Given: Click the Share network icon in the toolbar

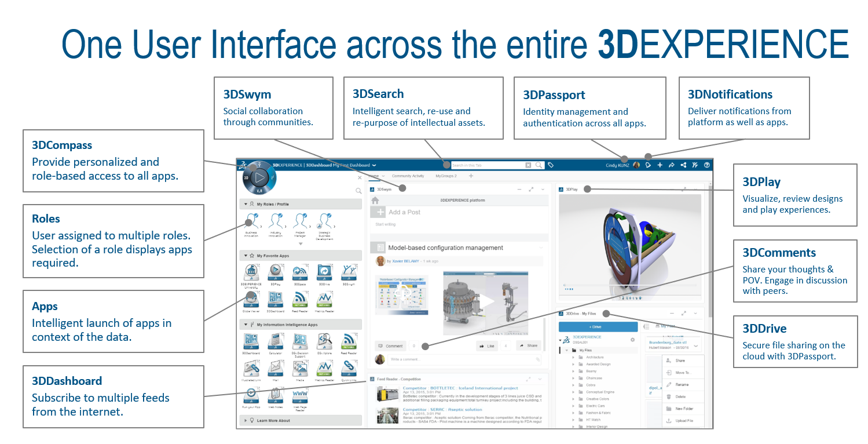Looking at the screenshot, I should coord(684,165).
